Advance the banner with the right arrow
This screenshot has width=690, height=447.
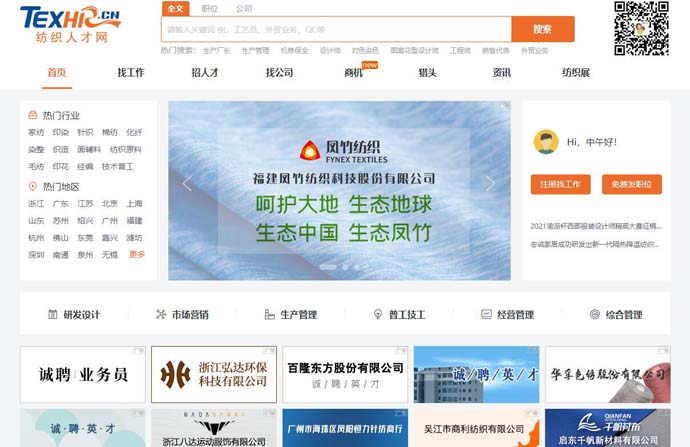tap(490, 183)
